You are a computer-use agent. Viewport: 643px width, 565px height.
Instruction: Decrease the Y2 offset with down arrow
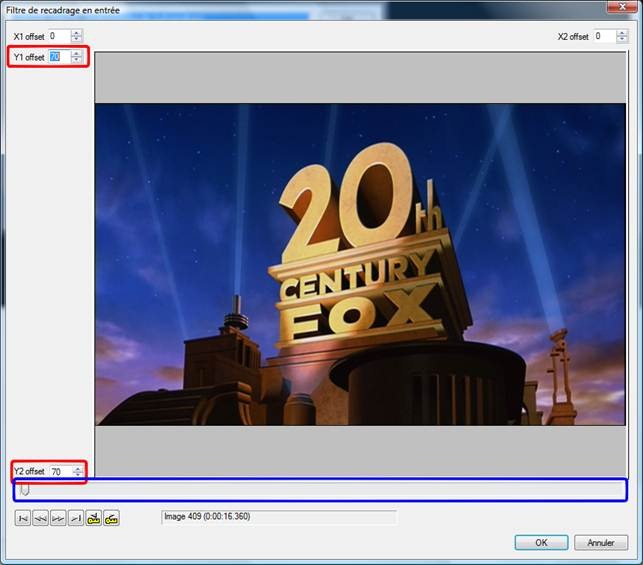click(x=78, y=474)
